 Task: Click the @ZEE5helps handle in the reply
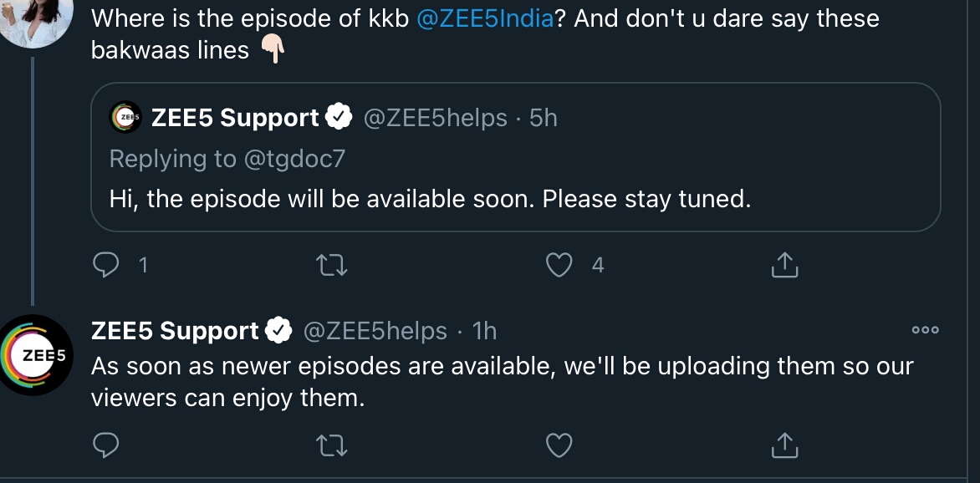(x=374, y=331)
